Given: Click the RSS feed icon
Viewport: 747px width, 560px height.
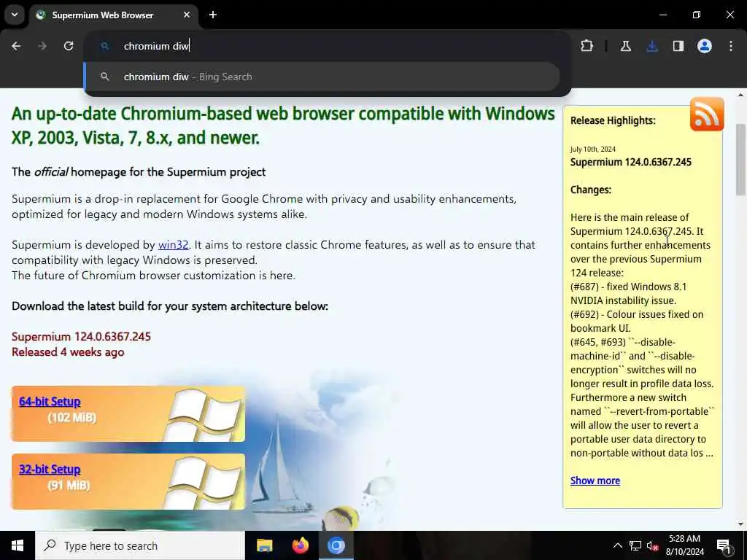Looking at the screenshot, I should point(707,114).
